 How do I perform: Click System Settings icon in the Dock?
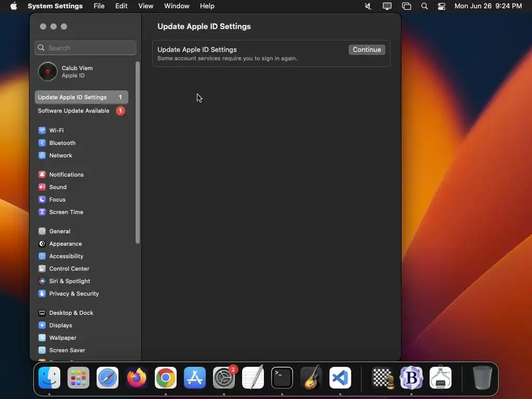(x=224, y=378)
